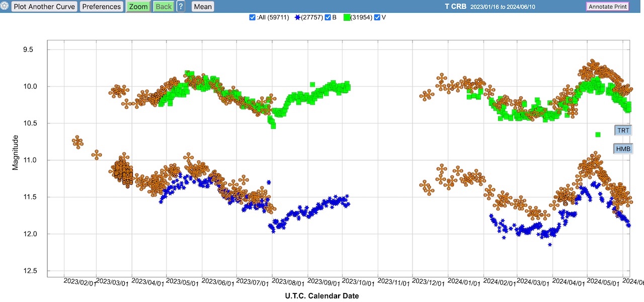The image size is (644, 302).
Task: Click the blue star B-band legend marker
Action: (x=297, y=18)
